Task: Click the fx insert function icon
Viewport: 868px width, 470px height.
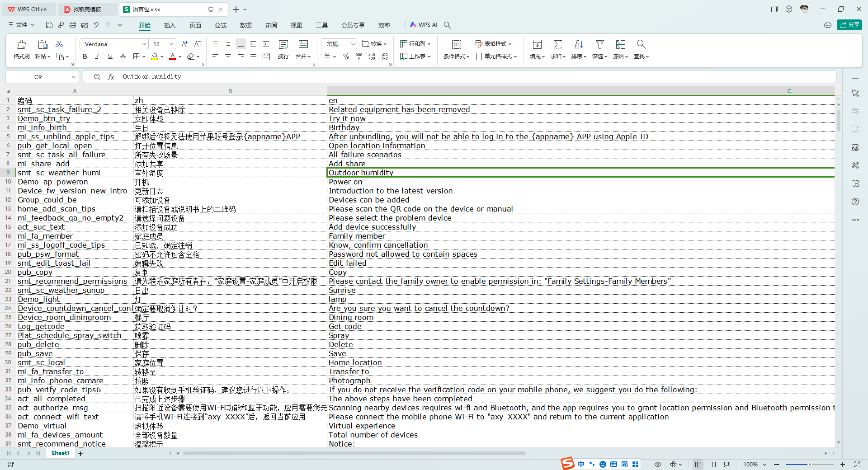Action: (x=111, y=77)
